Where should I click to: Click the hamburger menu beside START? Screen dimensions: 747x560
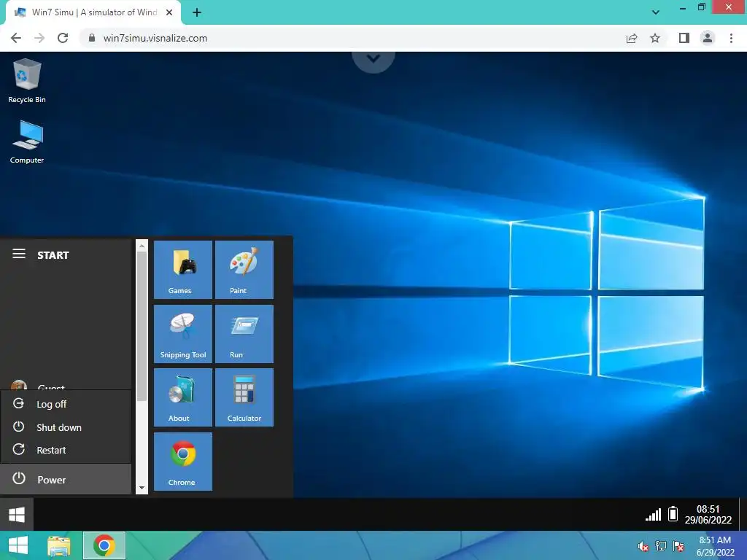click(19, 254)
